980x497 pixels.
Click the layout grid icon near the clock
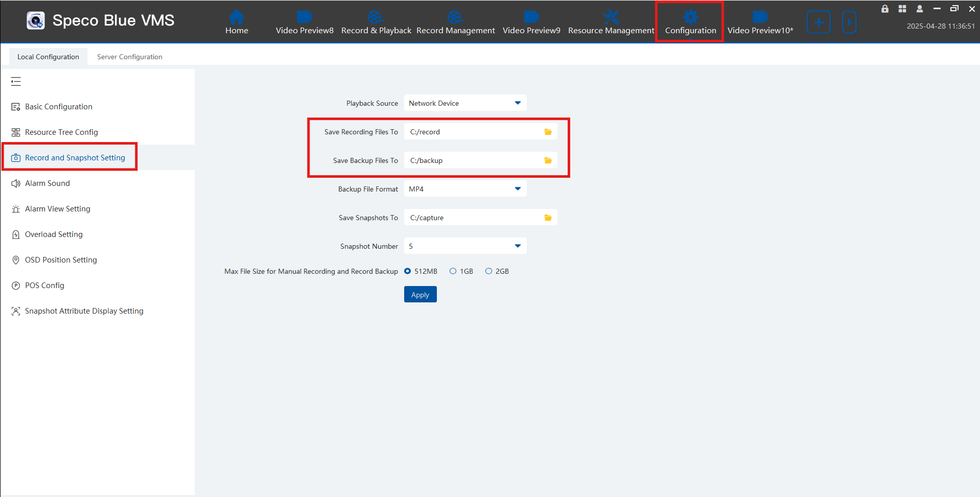(902, 9)
